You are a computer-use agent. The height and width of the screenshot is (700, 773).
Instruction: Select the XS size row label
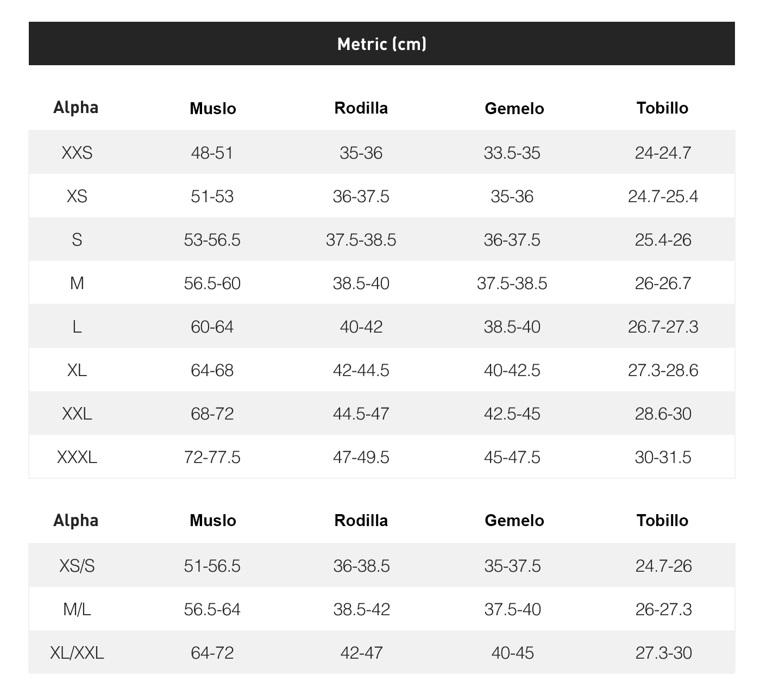pyautogui.click(x=77, y=196)
